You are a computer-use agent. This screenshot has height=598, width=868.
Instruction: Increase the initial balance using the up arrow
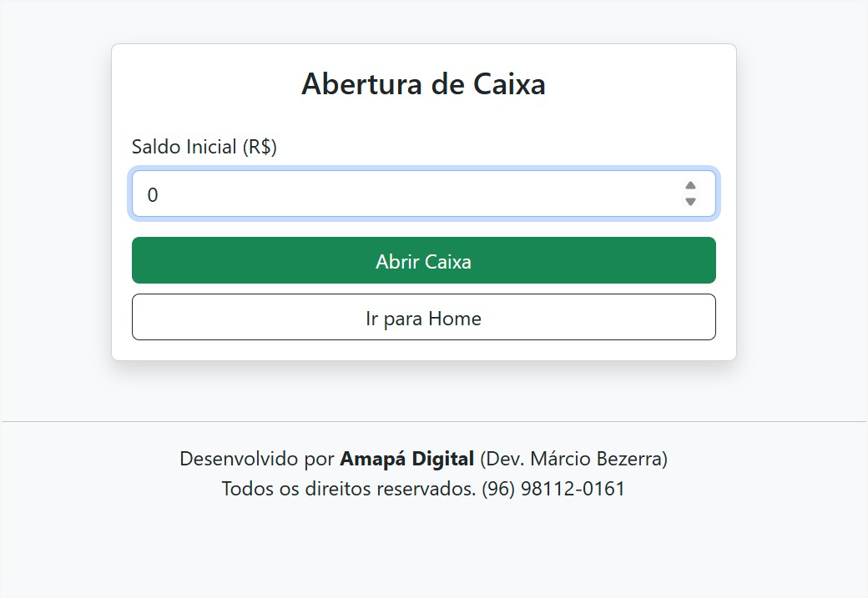point(690,187)
